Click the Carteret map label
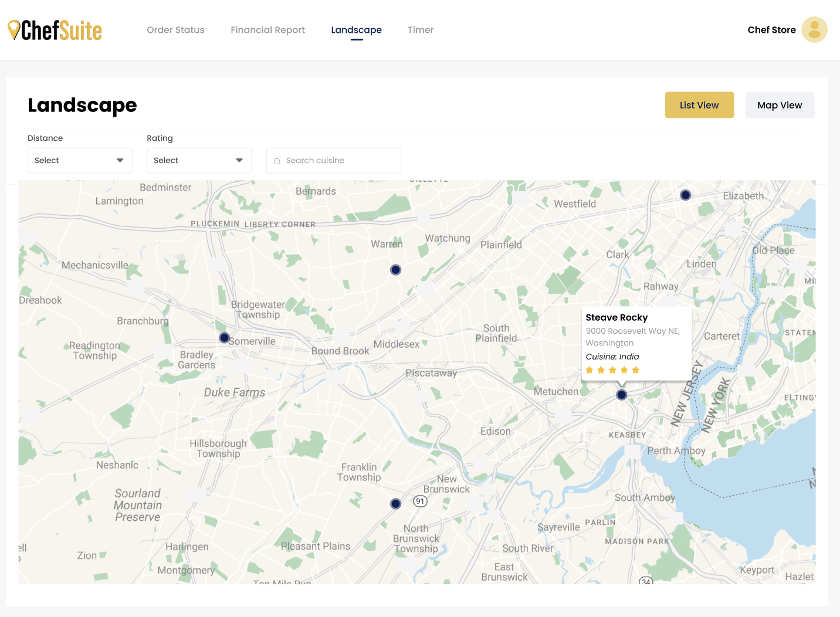Image resolution: width=840 pixels, height=617 pixels. (x=722, y=336)
